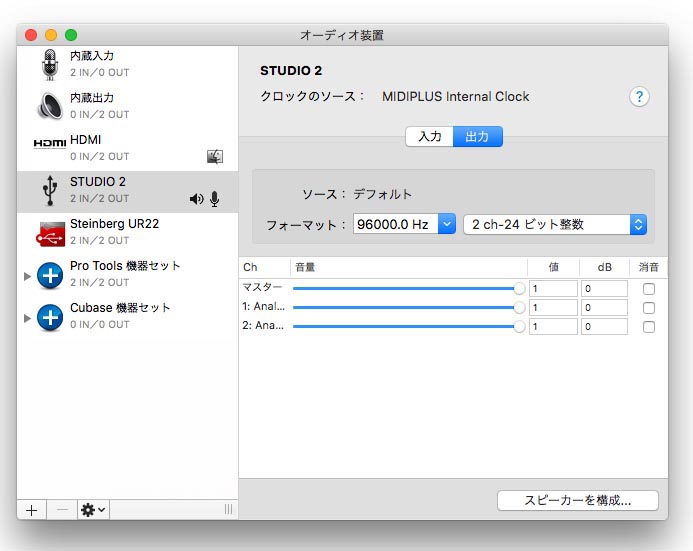Viewport: 693px width, 551px height.
Task: Click the Master value field
Action: click(553, 289)
